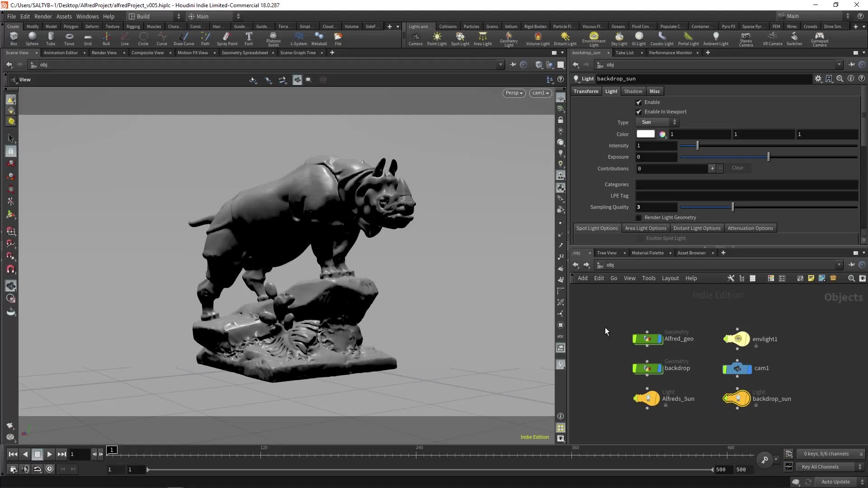Open the Persp viewport menu

tap(514, 93)
